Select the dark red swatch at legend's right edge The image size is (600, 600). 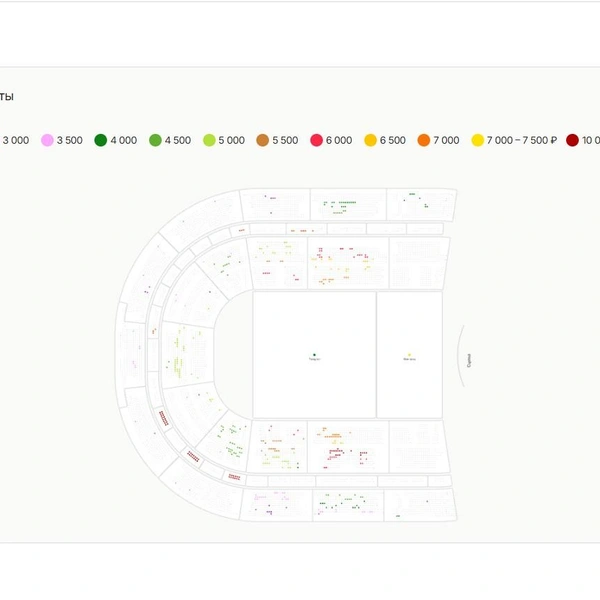click(x=572, y=141)
